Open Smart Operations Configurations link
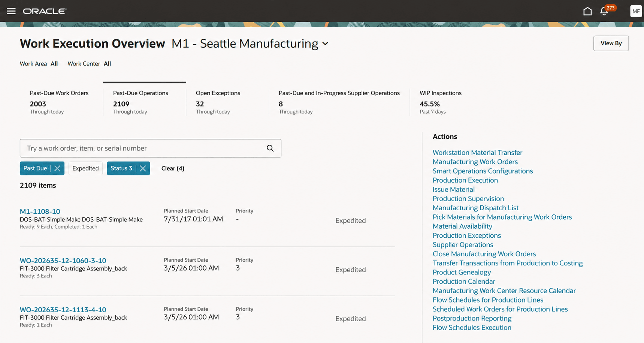Image resolution: width=644 pixels, height=343 pixels. pos(483,171)
